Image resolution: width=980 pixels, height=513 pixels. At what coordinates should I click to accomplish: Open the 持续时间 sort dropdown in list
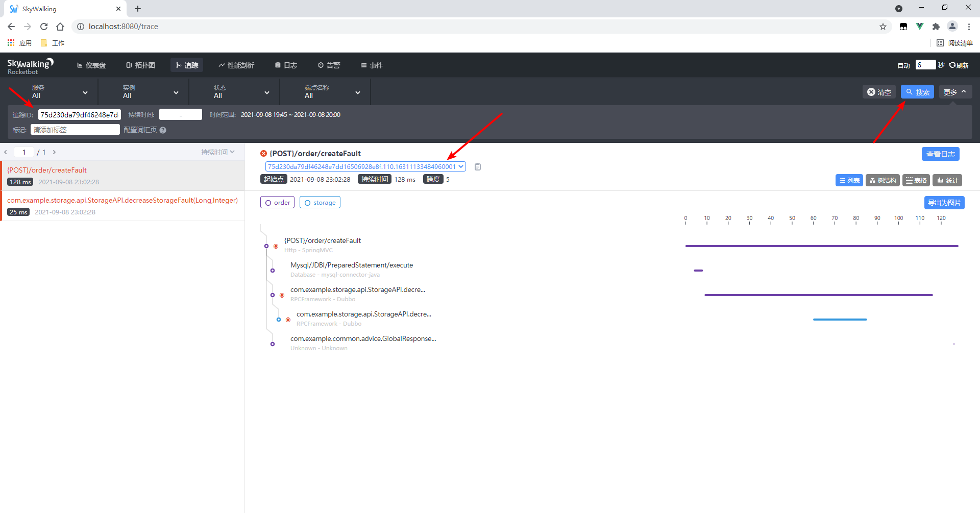click(218, 152)
